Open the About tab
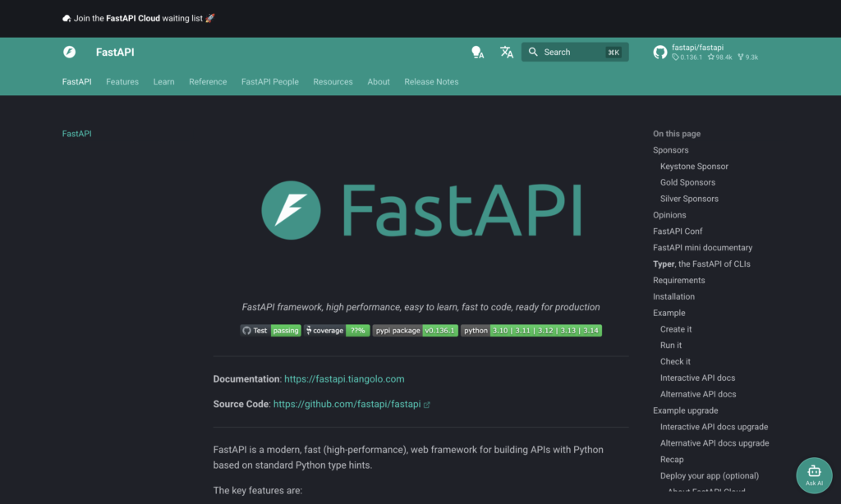Screen dimensions: 841x504 [x=379, y=81]
